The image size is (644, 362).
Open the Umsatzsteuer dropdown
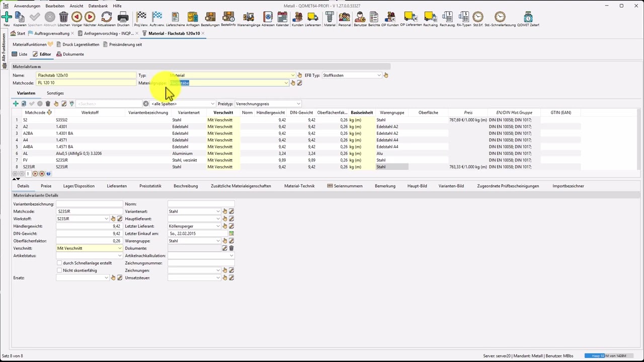point(218,278)
